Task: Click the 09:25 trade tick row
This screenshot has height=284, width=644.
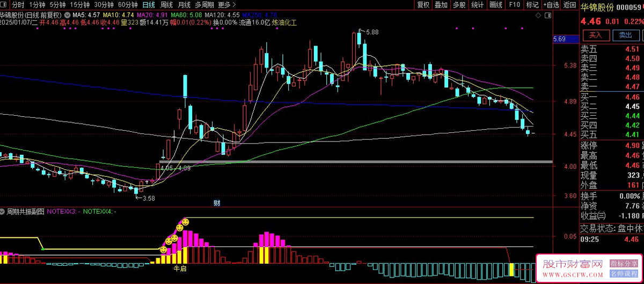Action: pyautogui.click(x=612, y=239)
